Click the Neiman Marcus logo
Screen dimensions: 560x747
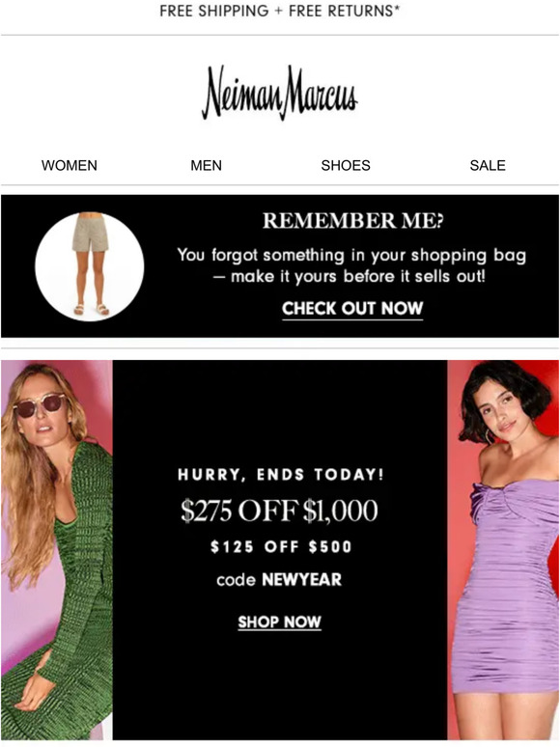click(x=280, y=93)
